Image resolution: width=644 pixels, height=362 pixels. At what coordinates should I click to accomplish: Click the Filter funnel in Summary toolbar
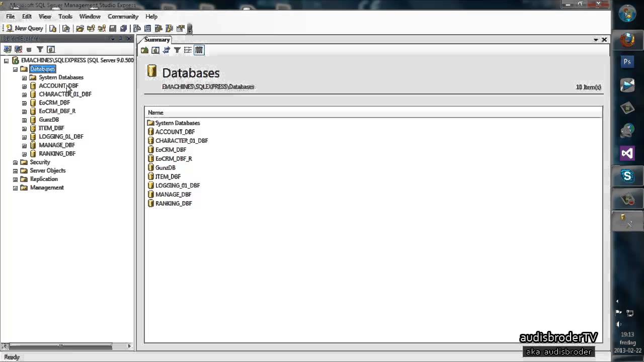177,50
